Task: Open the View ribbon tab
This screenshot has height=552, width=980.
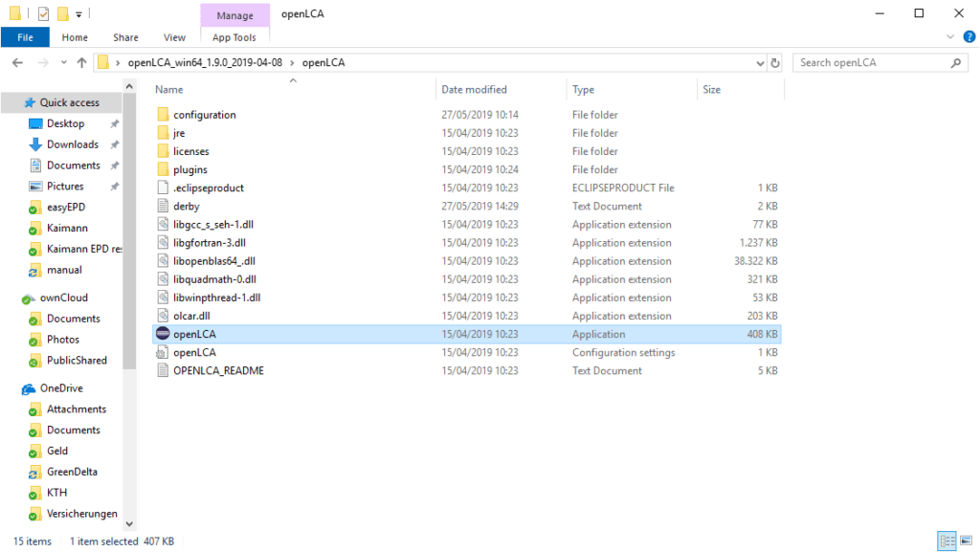Action: click(x=174, y=37)
